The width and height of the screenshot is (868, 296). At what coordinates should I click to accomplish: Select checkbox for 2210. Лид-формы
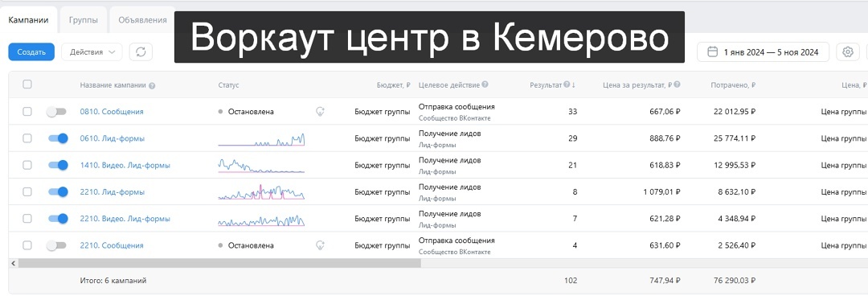(27, 191)
